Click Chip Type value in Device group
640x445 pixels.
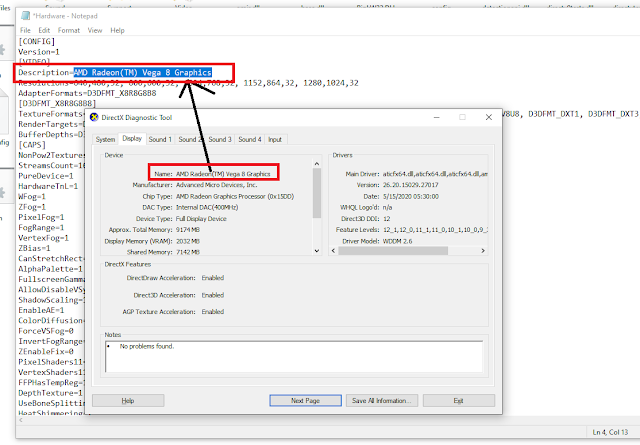coord(235,196)
